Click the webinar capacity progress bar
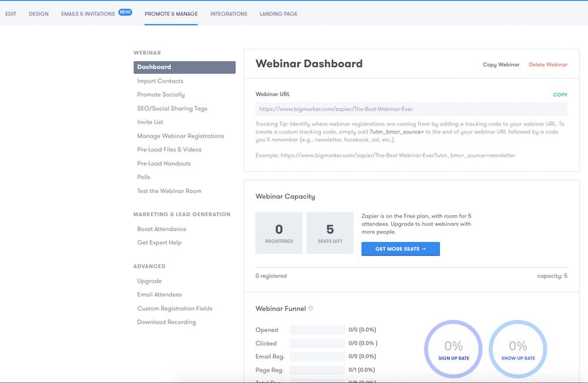This screenshot has height=383, width=588. pos(411,268)
